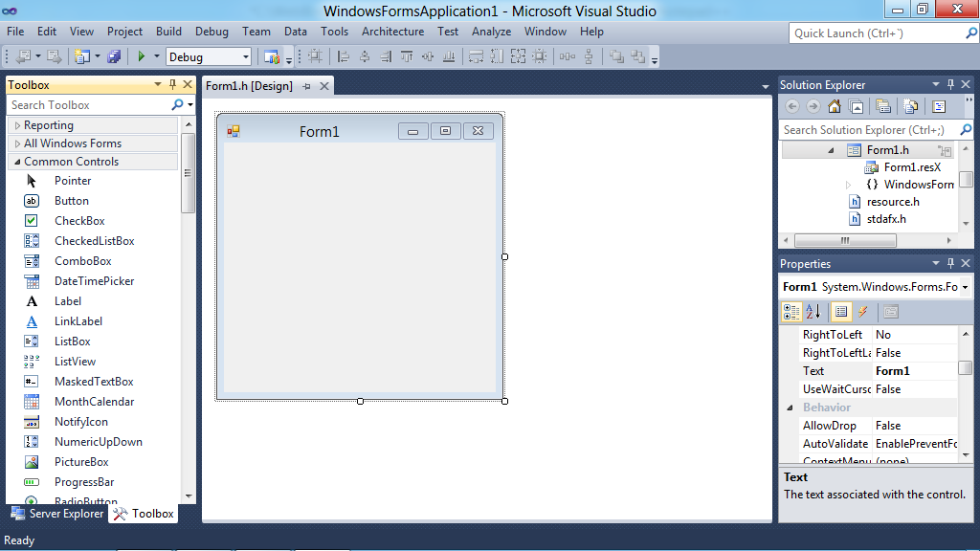Start debugging with the green play arrow

click(x=141, y=56)
